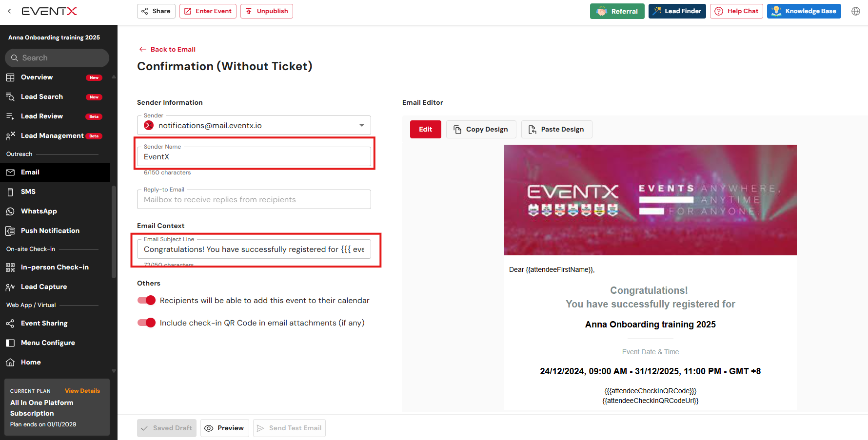The height and width of the screenshot is (440, 868).
Task: Open Help Chat
Action: tap(736, 11)
